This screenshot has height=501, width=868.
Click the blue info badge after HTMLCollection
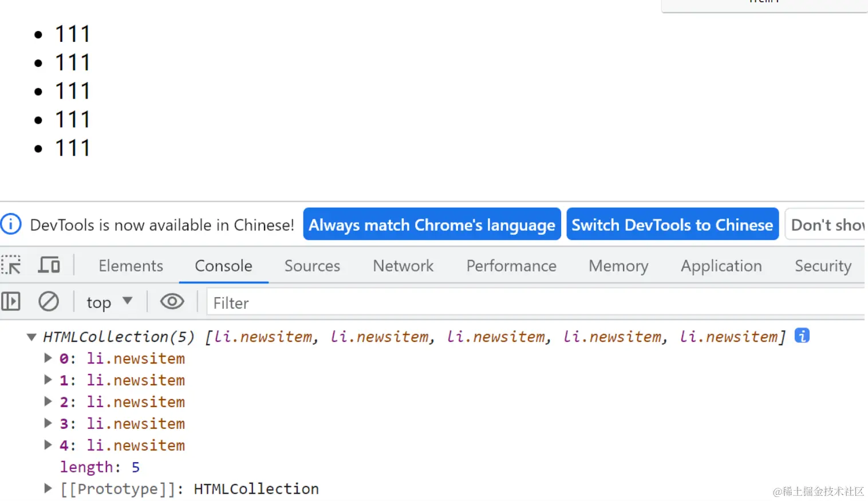tap(802, 336)
